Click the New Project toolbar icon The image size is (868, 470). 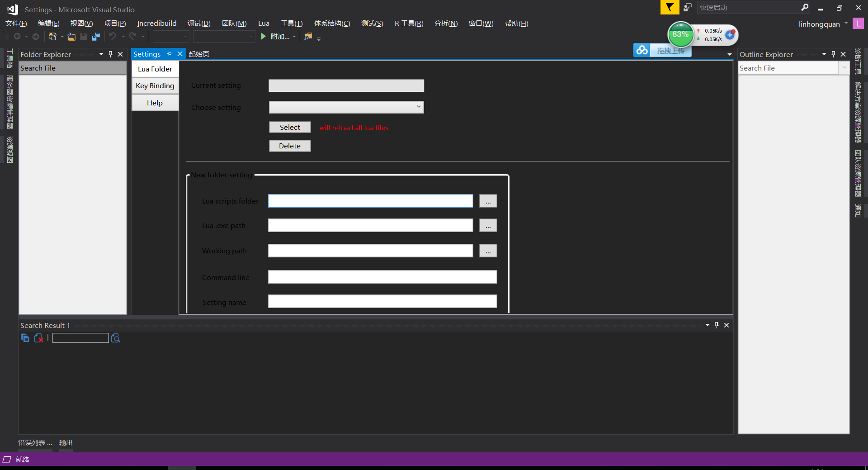(x=52, y=37)
